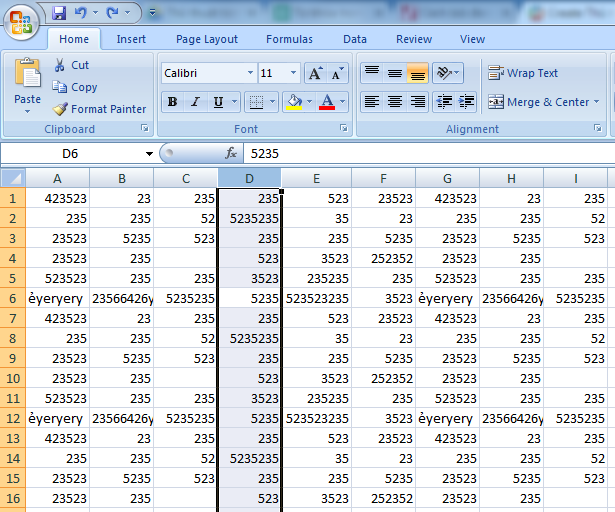This screenshot has width=615, height=512.
Task: Expand the font size dropdown
Action: [293, 73]
